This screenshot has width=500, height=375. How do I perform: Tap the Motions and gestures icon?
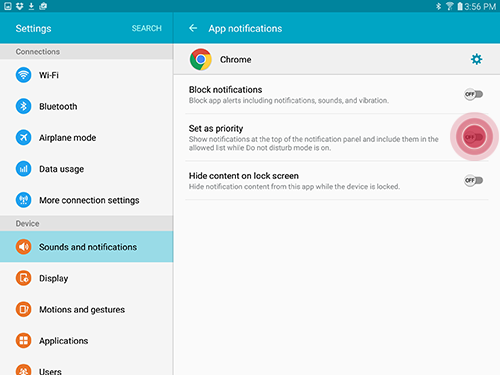pos(23,309)
